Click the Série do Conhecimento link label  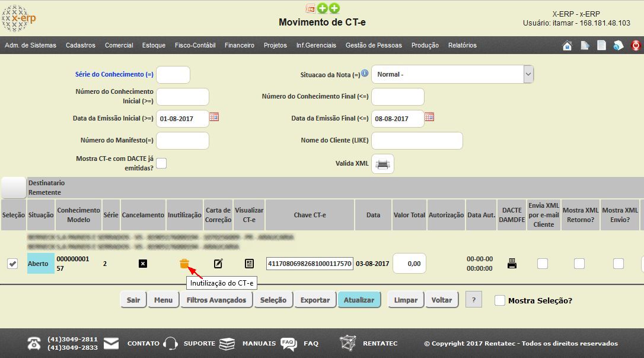[x=114, y=74]
